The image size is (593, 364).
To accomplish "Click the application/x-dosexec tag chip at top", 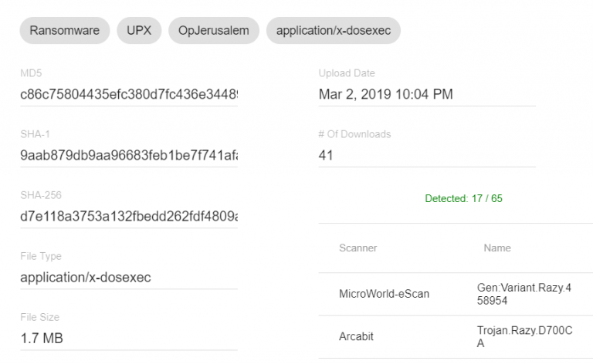I will [333, 31].
